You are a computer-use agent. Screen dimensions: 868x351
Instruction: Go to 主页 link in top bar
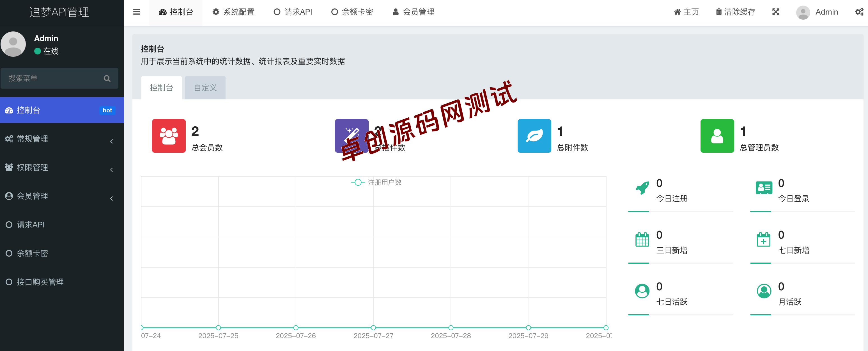686,12
